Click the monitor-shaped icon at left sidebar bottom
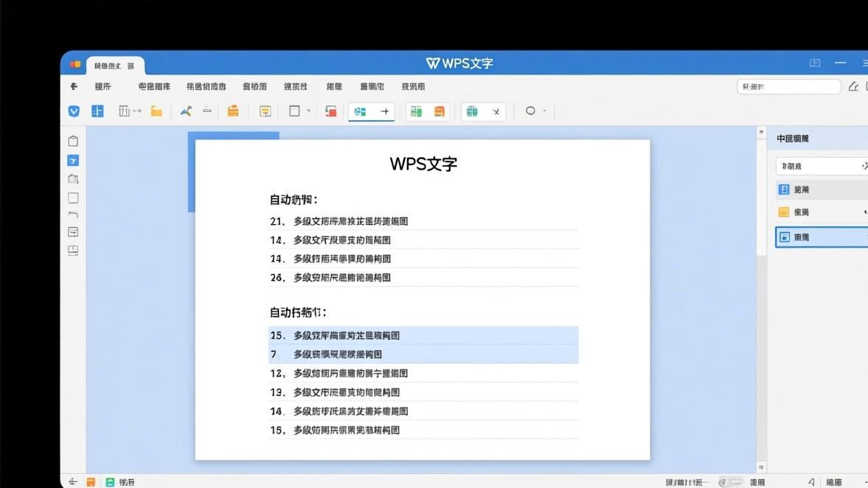This screenshot has height=488, width=868. click(x=73, y=250)
